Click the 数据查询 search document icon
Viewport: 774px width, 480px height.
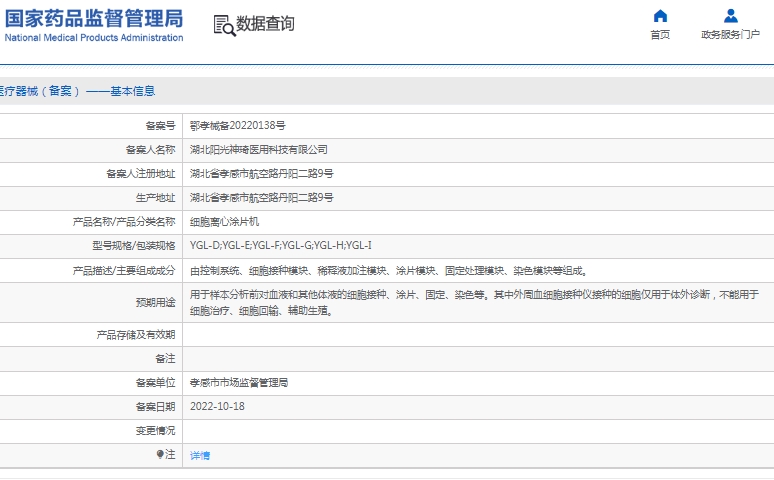[x=224, y=25]
